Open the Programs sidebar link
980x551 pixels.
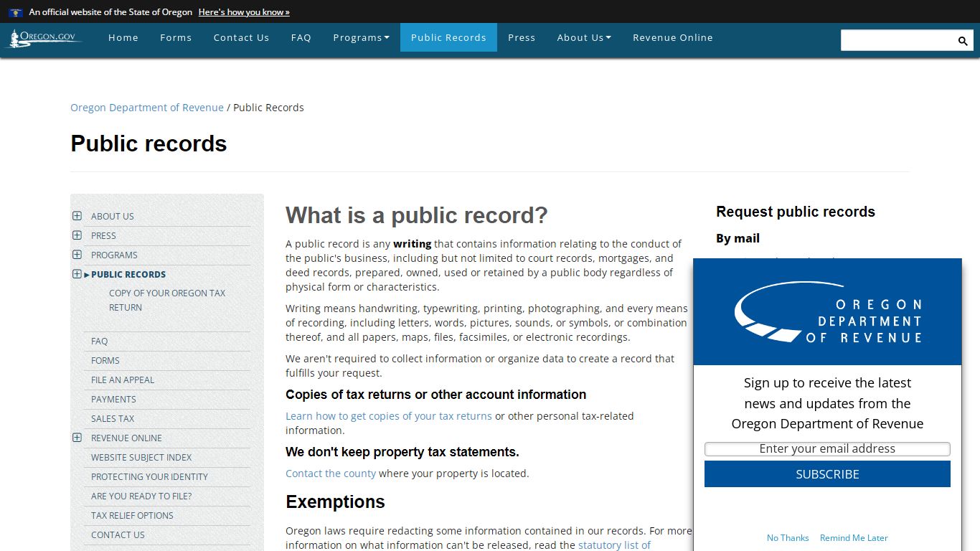pos(114,255)
